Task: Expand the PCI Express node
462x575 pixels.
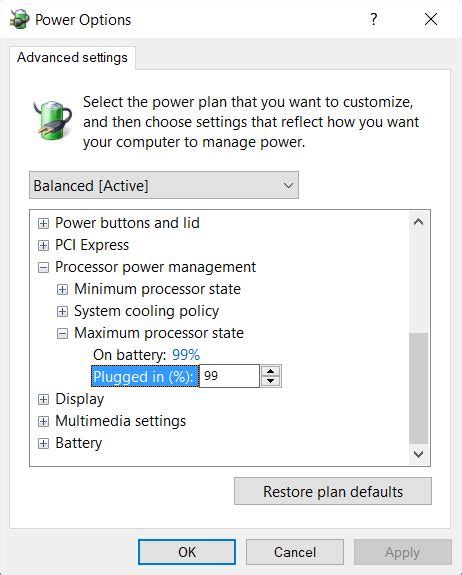Action: [43, 245]
